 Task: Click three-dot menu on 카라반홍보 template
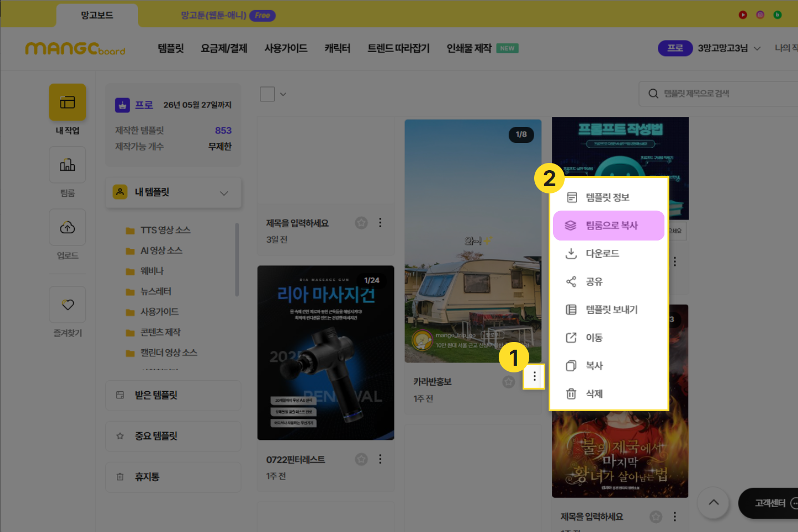point(534,377)
